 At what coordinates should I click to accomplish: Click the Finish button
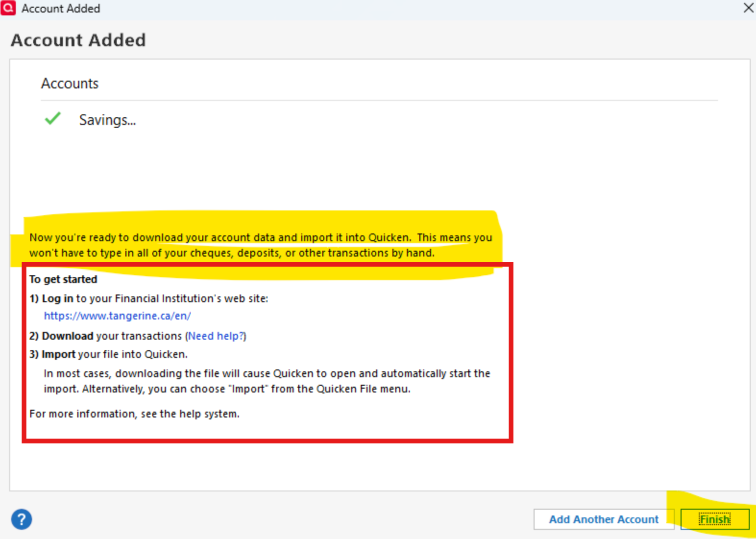click(715, 519)
